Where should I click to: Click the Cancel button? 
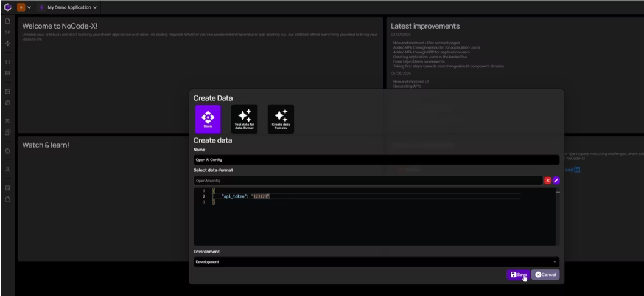[545, 275]
